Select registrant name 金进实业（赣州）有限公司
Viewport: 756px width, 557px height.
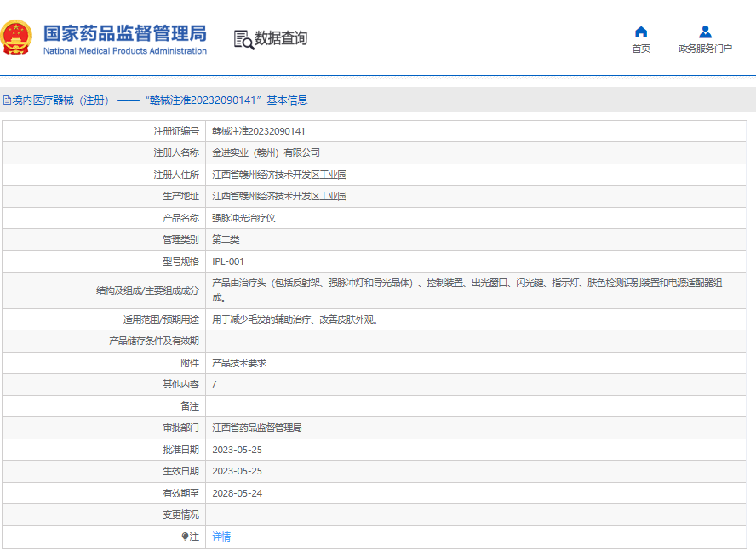click(x=266, y=152)
